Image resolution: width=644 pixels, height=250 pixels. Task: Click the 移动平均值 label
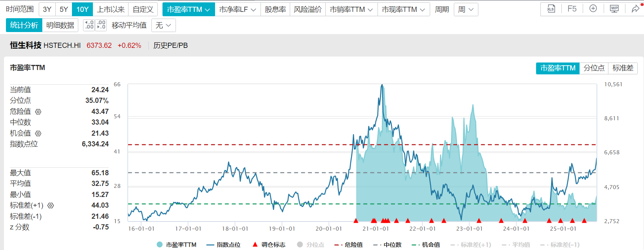[x=129, y=25]
